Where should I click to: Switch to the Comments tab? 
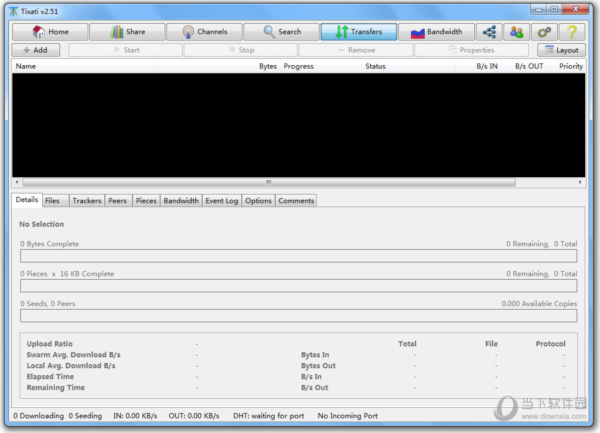click(x=296, y=201)
